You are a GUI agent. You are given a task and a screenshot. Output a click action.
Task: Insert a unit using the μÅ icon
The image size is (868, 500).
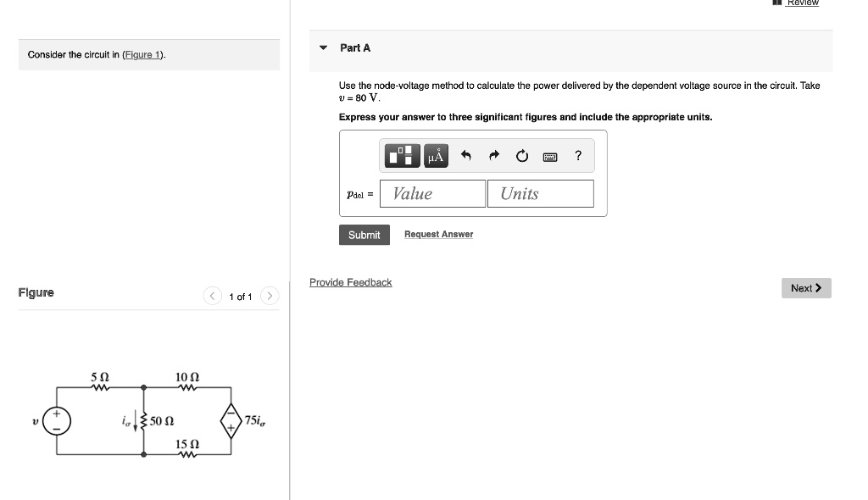pos(435,155)
